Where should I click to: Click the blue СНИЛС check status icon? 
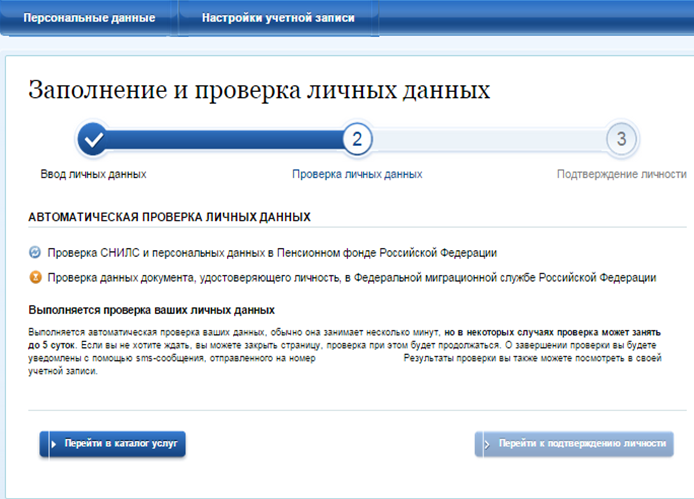[36, 252]
